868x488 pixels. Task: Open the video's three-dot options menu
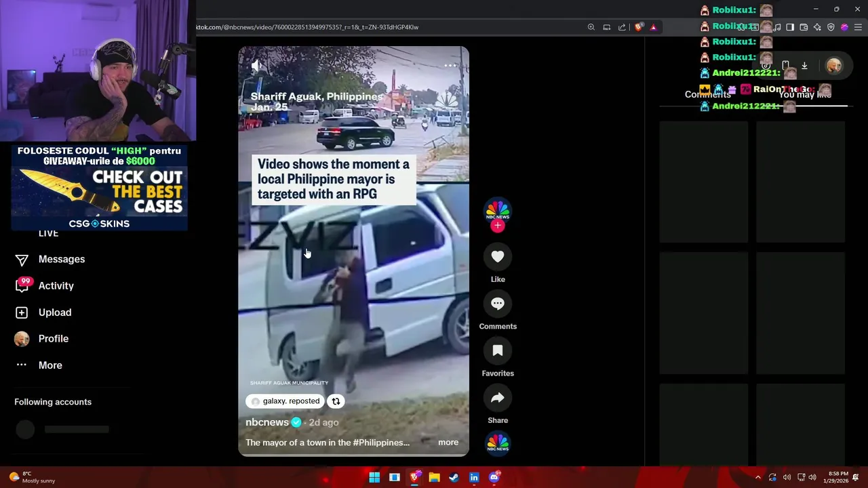(x=451, y=66)
